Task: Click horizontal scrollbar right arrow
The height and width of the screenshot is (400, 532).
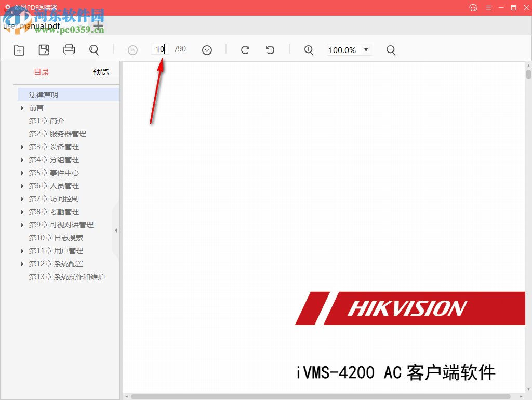Action: 521,396
